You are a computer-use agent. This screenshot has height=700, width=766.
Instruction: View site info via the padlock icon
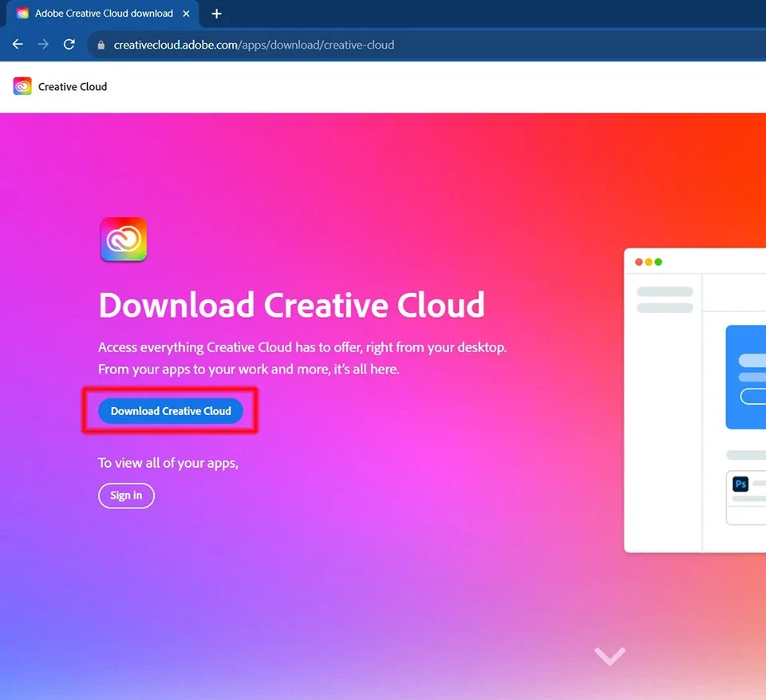tap(101, 45)
